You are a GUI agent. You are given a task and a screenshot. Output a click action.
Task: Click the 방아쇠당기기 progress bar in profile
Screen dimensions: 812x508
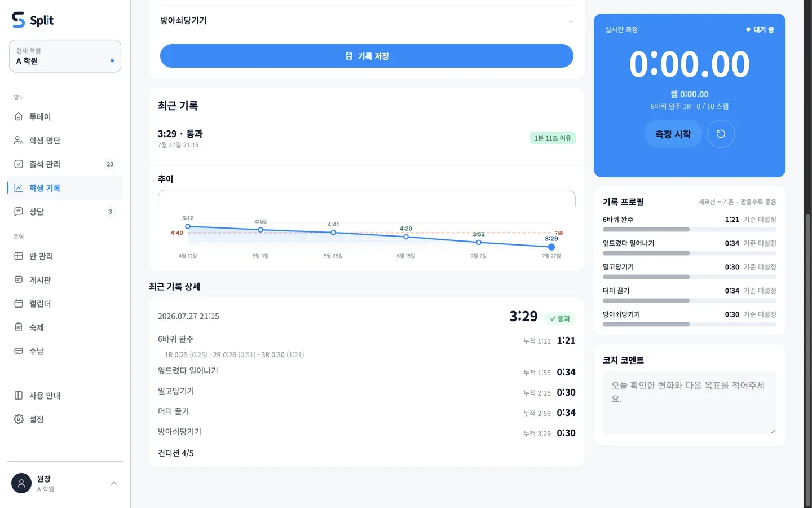pos(690,325)
